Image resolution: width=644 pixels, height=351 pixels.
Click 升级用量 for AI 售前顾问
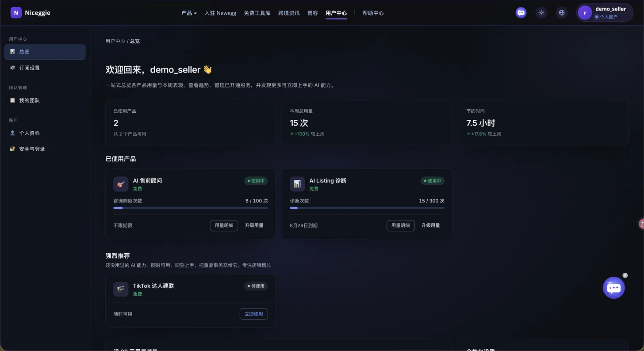tap(254, 225)
